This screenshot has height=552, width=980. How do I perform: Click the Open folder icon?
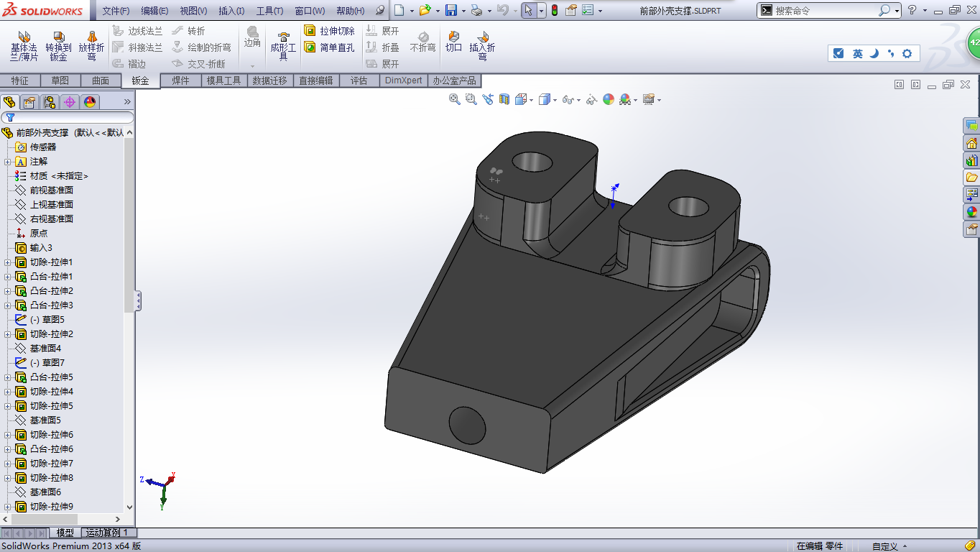pyautogui.click(x=425, y=10)
